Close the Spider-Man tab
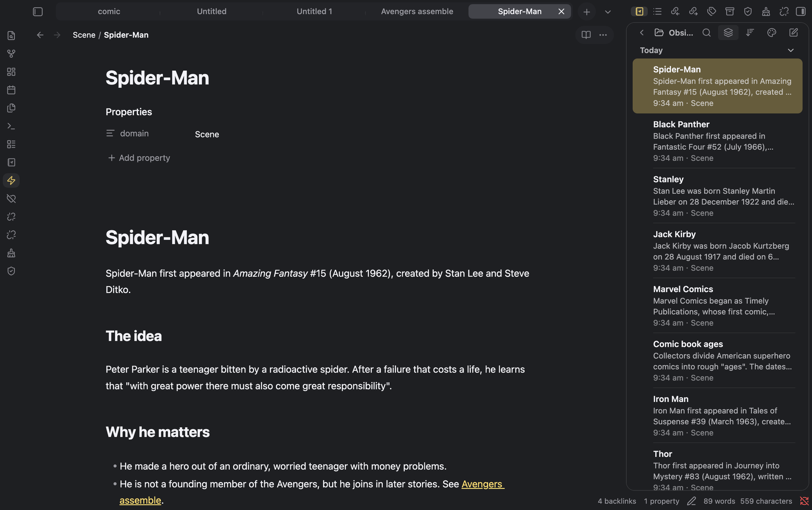 pos(561,11)
